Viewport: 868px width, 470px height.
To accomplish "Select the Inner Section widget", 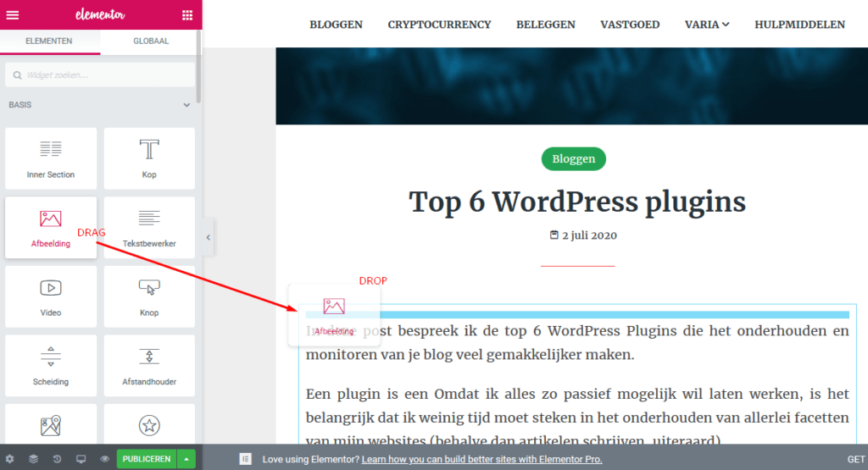I will click(x=51, y=158).
